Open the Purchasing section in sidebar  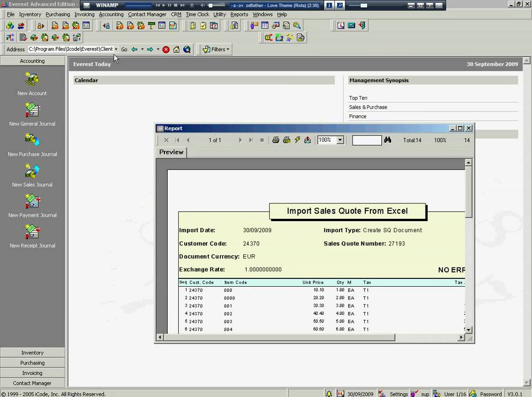click(x=32, y=363)
